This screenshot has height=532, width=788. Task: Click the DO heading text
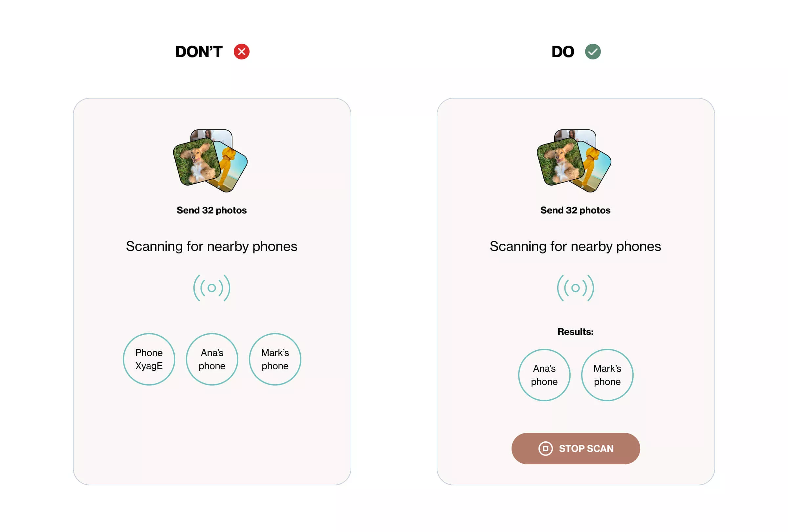[x=563, y=52]
